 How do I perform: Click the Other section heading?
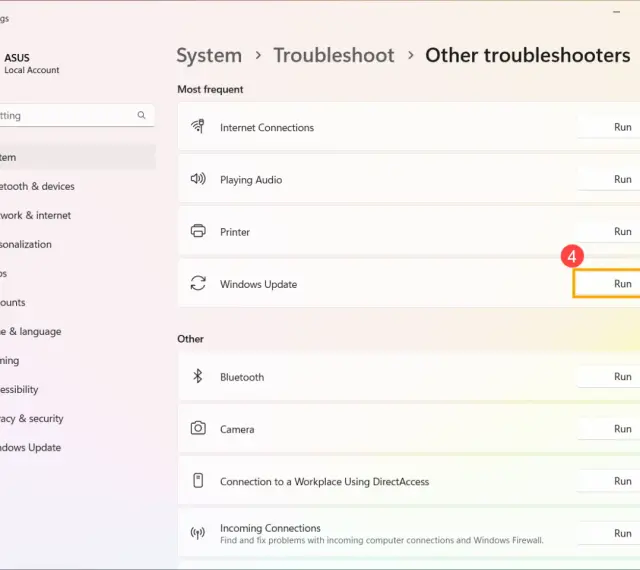(190, 338)
